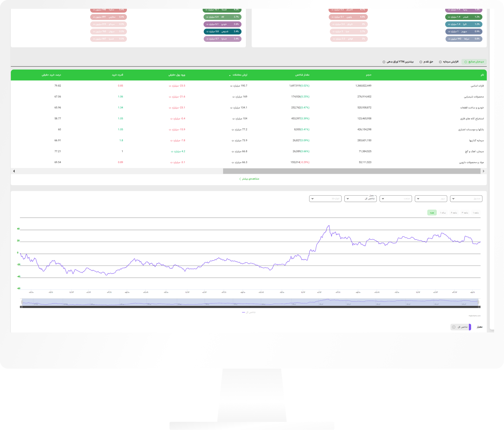Select the ۱ ماهه chart range

(x=476, y=213)
